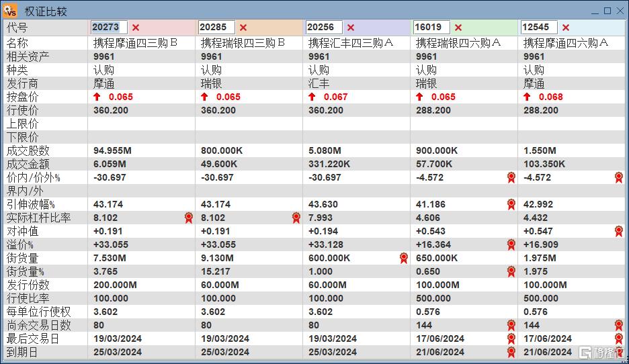This screenshot has width=629, height=364.
Task: Click award ribbon beside 16019 expiry date 21/06/2024
Action: click(511, 352)
